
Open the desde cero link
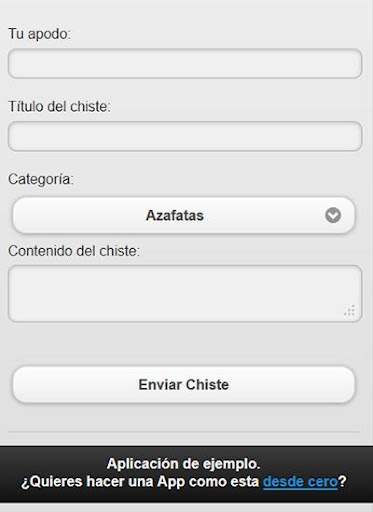coord(300,481)
